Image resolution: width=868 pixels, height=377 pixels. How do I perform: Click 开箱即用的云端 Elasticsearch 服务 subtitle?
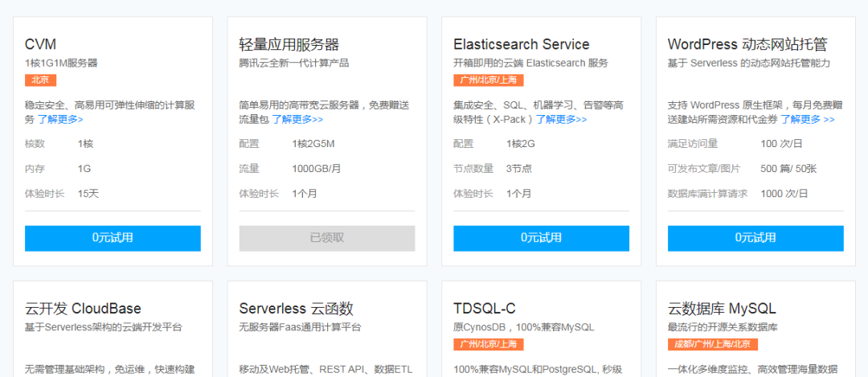click(x=530, y=64)
